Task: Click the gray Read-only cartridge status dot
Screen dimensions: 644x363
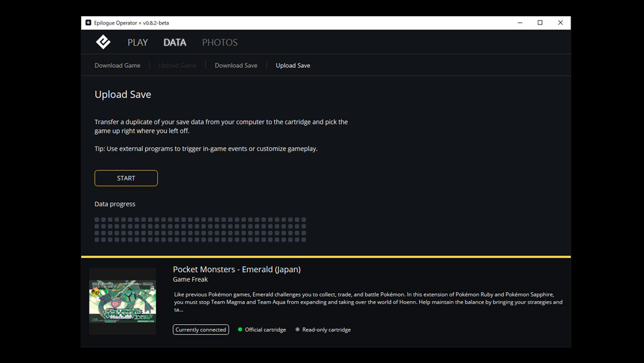Action: pos(298,329)
